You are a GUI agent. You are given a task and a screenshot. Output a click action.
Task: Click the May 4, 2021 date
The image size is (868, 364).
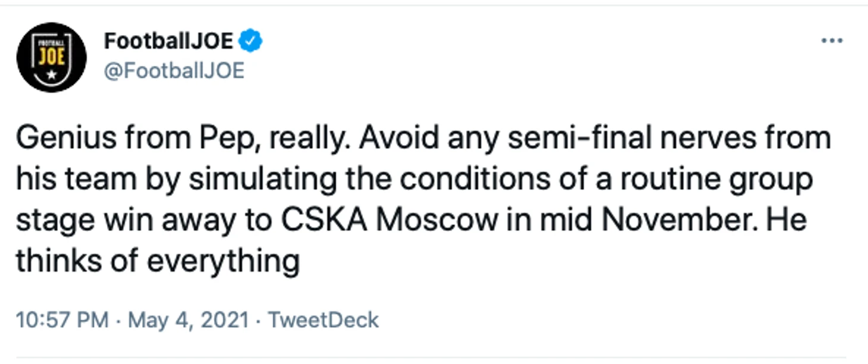pos(188,320)
